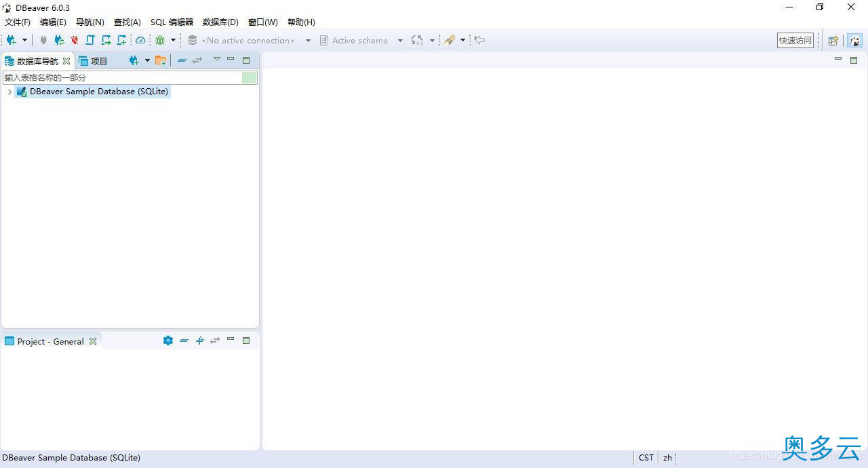The height and width of the screenshot is (468, 868).
Task: Click the table name filter input field
Action: pyautogui.click(x=122, y=78)
